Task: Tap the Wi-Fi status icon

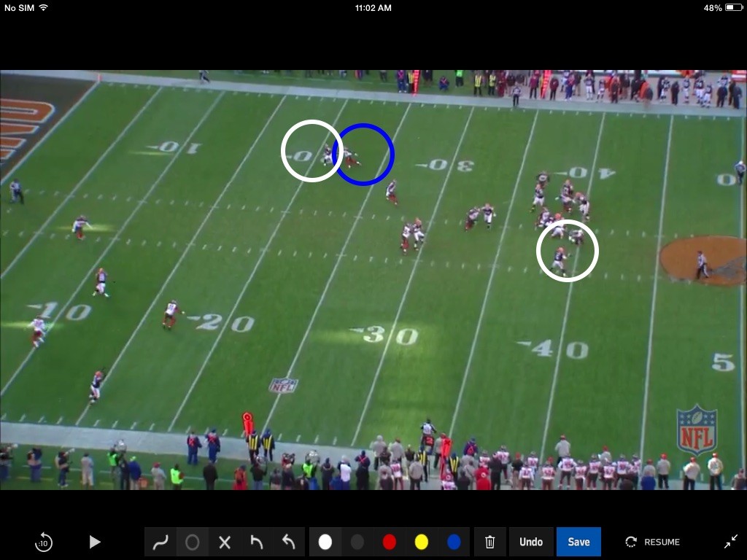Action: tap(43, 7)
